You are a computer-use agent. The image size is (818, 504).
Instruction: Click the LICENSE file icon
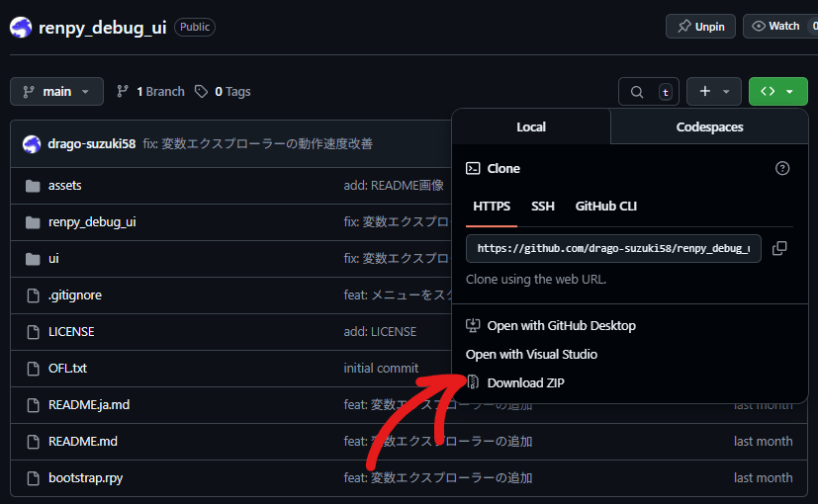pyautogui.click(x=33, y=332)
